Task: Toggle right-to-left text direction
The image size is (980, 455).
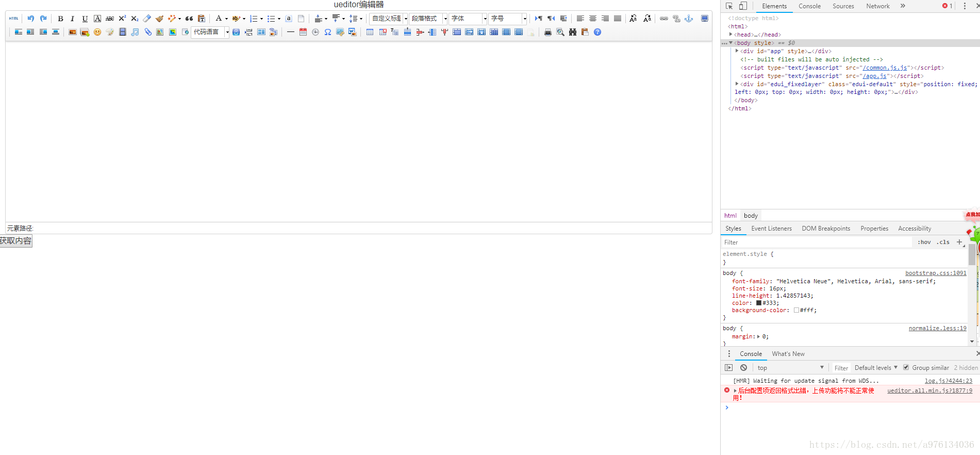Action: [551, 19]
